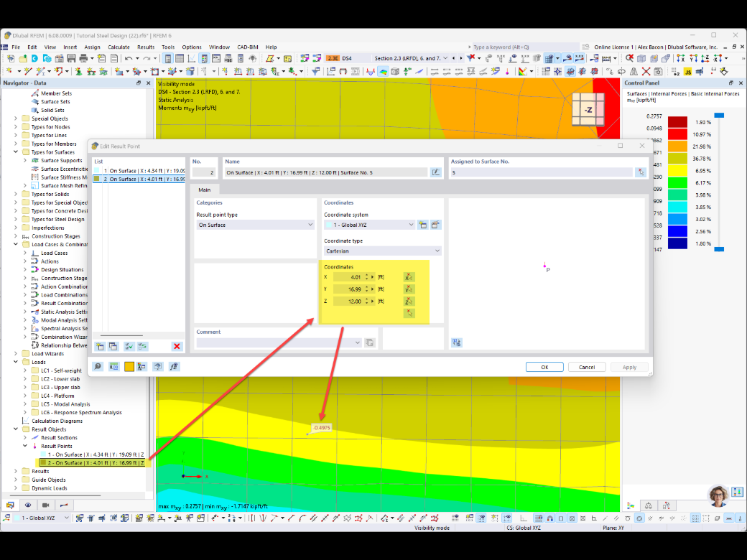Screen dimensions: 747x560
Task: Open the File menu
Action: click(x=16, y=47)
